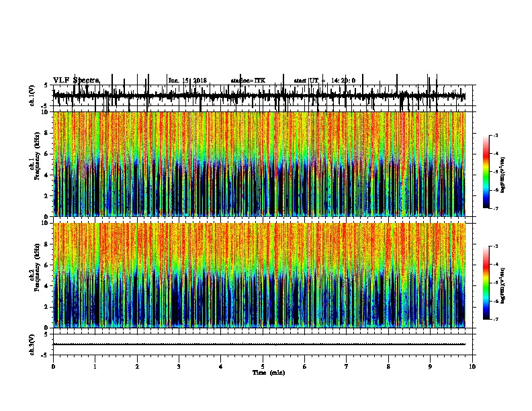Click the log(PSD) label beside ch.1 color bar
Viewport: 532px width, 411px height.
point(502,175)
